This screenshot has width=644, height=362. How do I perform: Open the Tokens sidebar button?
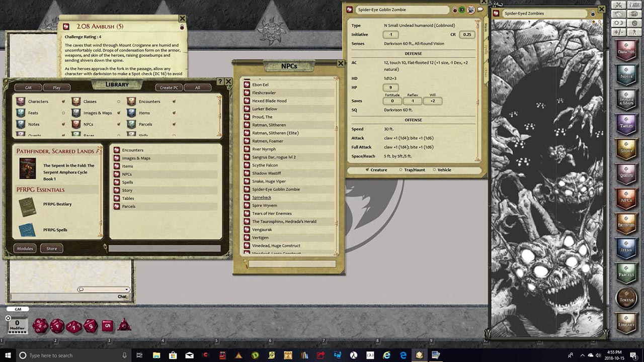tap(626, 298)
